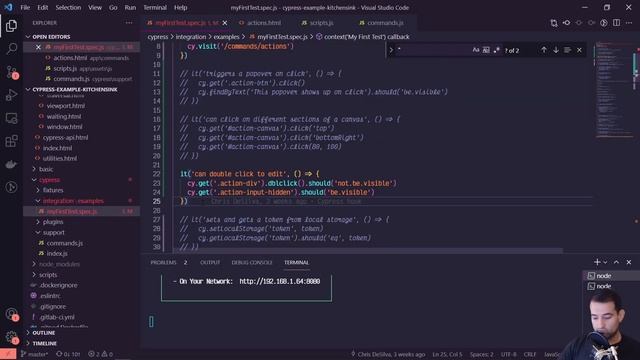Viewport: 640px width, 360px height.
Task: Go to next match in find widget
Action: tap(556, 50)
